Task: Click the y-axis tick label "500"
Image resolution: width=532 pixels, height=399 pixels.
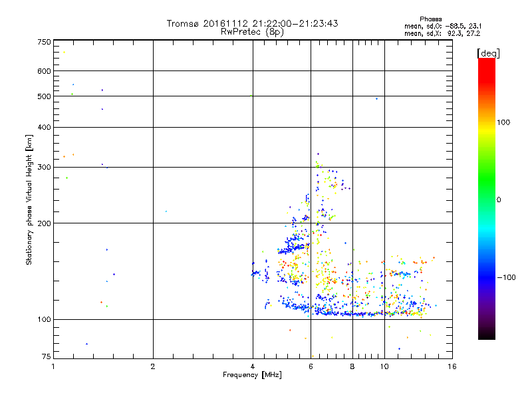Action: click(44, 96)
